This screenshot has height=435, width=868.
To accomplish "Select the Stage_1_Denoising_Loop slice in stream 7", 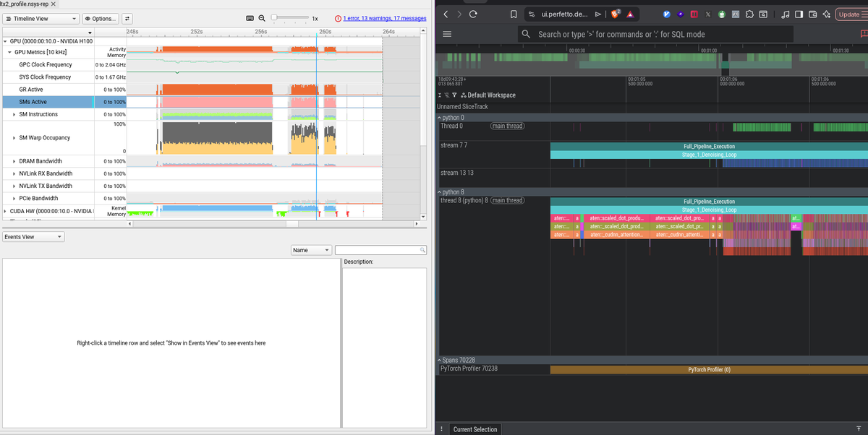I will click(709, 155).
